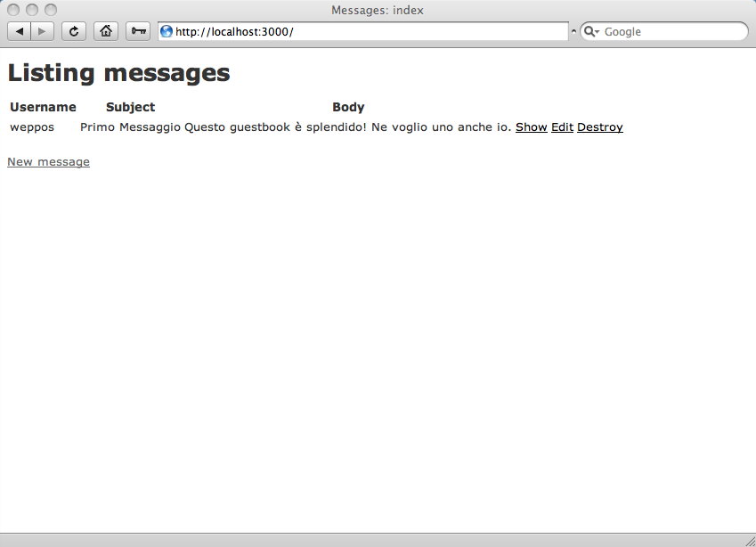Reload the page
Screen dimensions: 756x547
74,31
